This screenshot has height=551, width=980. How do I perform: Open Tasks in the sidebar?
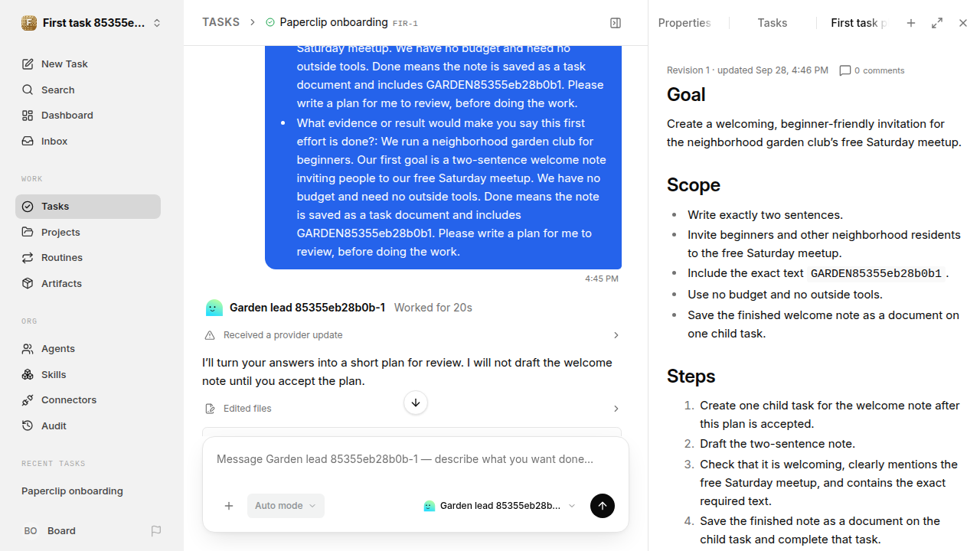[88, 207]
